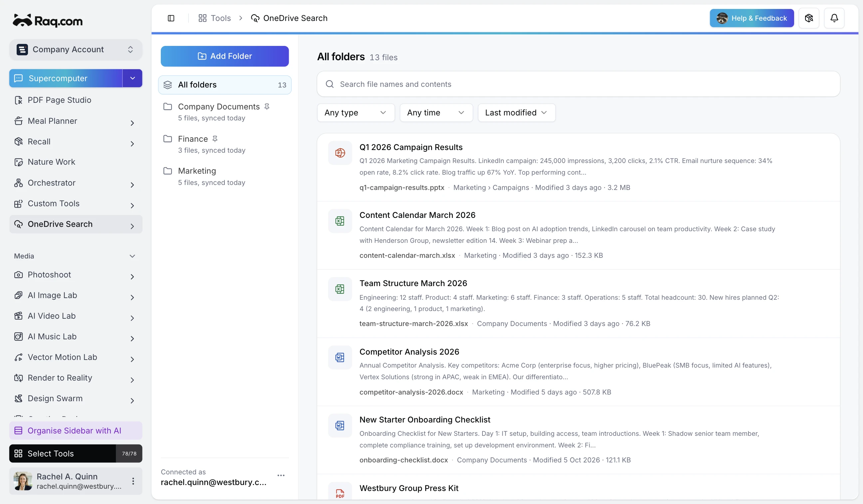Expand the Orchestrator submenu chevron

132,184
